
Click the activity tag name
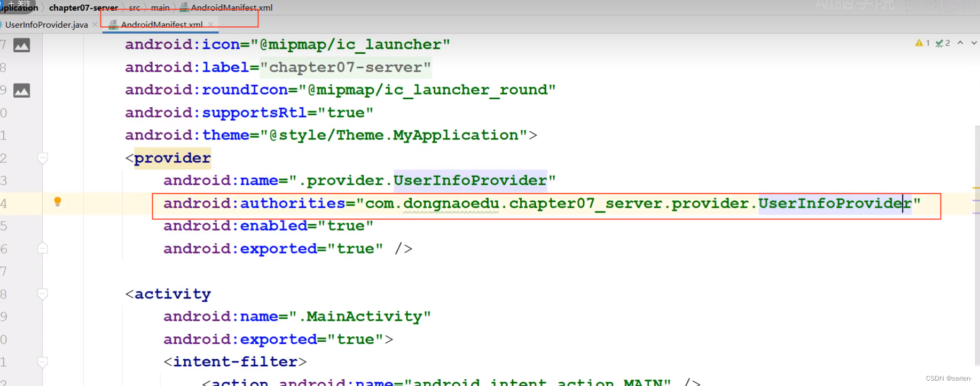click(173, 294)
